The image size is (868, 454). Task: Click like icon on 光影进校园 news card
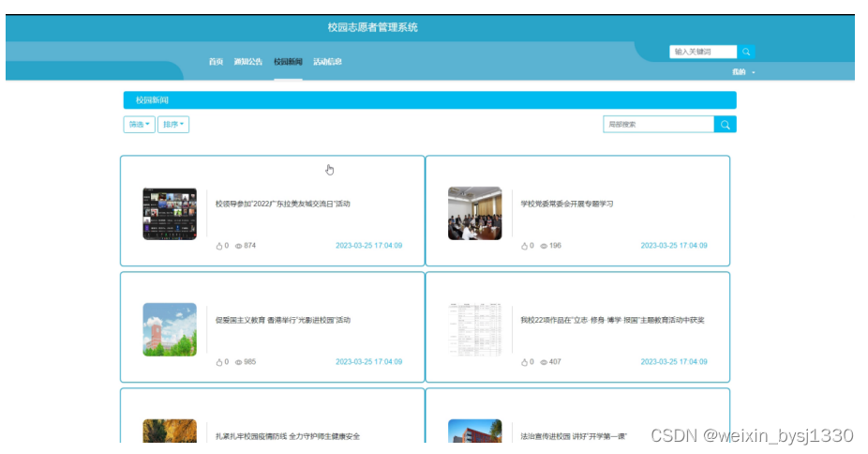click(x=219, y=362)
